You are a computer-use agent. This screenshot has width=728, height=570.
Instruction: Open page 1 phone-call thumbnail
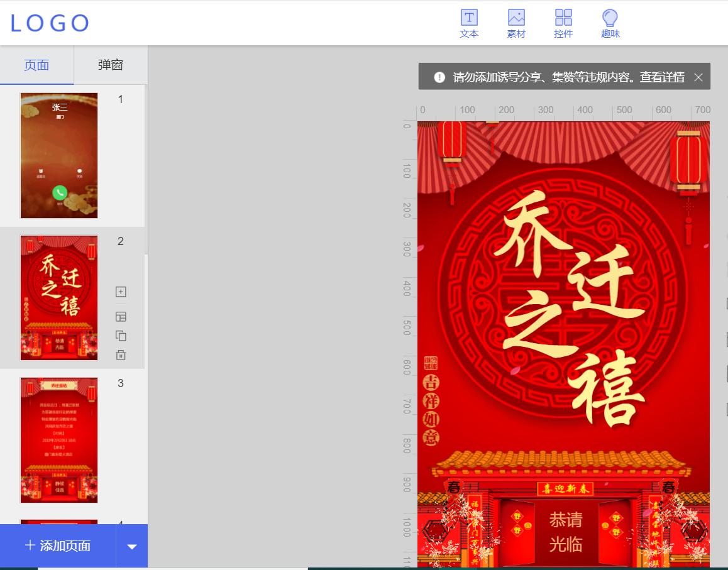click(x=58, y=155)
